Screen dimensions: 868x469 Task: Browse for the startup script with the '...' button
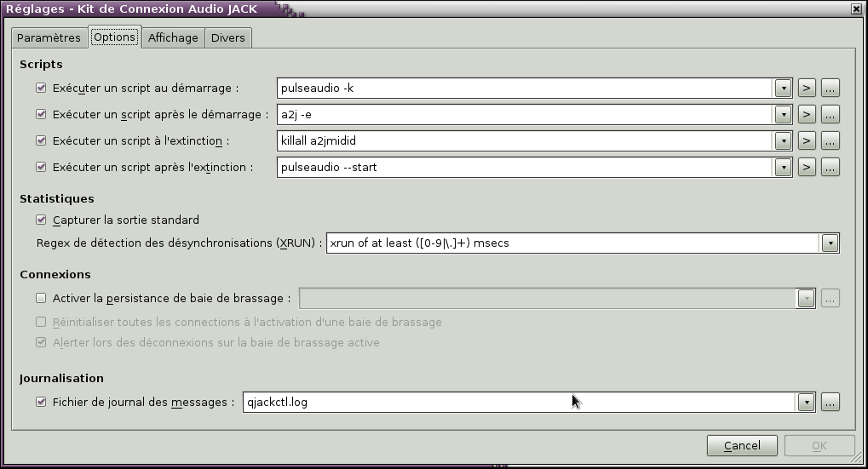click(831, 88)
